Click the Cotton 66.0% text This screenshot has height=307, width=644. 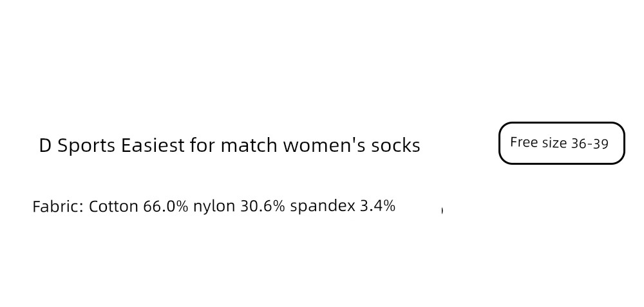[x=138, y=206]
